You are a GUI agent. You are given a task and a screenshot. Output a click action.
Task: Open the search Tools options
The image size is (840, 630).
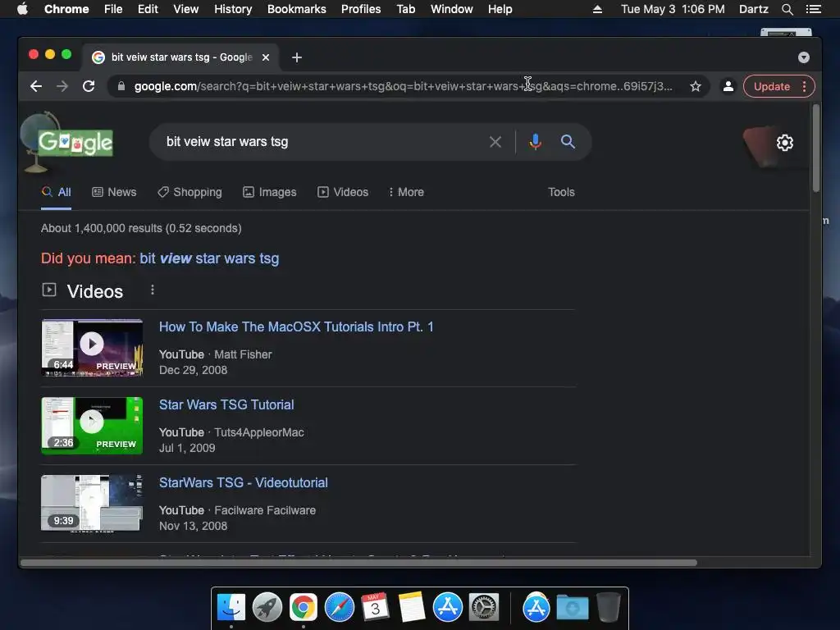coord(561,192)
